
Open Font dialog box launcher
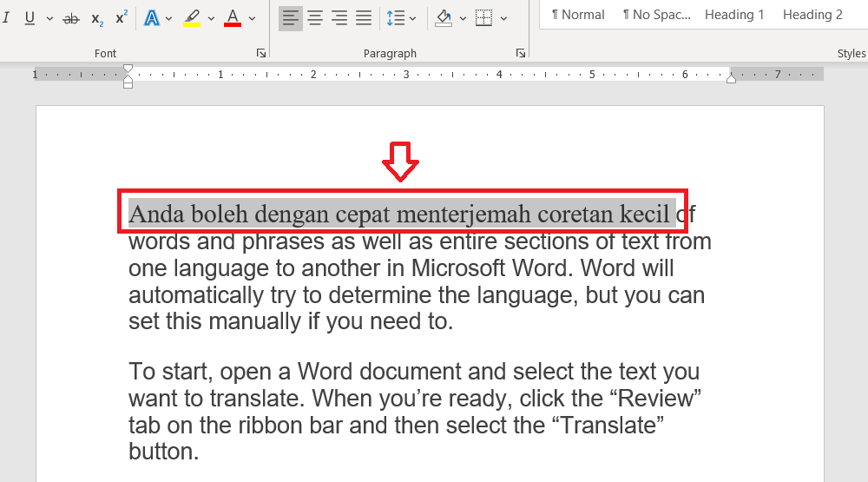click(261, 54)
